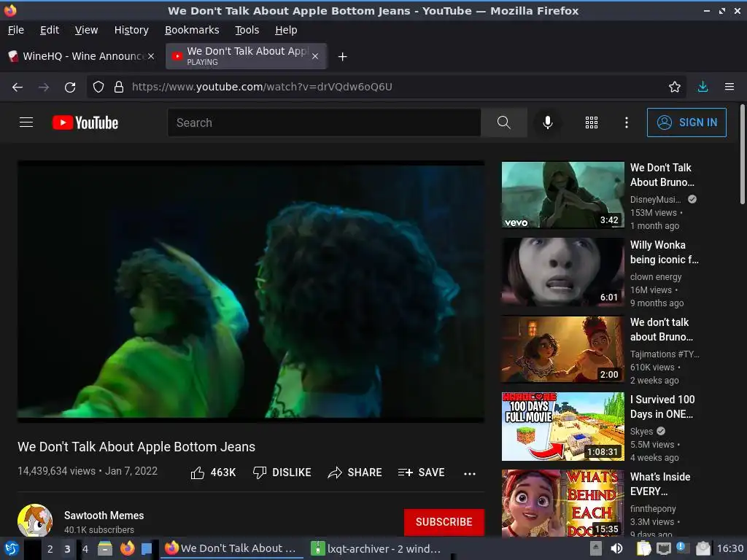747x560 pixels.
Task: Click the search magnifier button
Action: [x=503, y=122]
